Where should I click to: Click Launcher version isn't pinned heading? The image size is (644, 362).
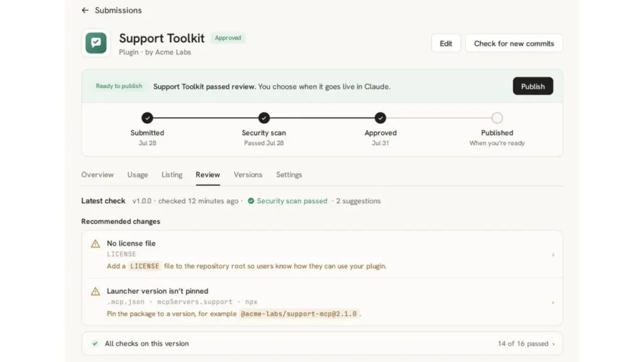(157, 291)
